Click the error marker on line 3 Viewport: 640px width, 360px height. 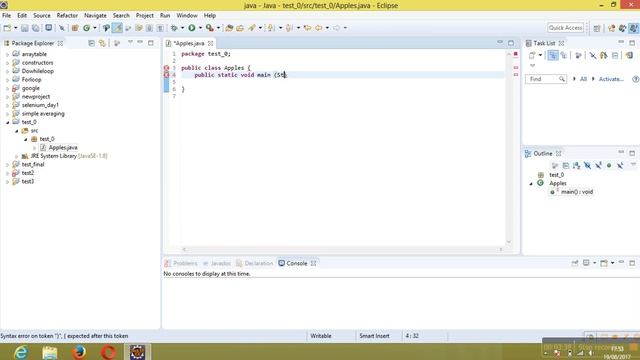[x=167, y=68]
